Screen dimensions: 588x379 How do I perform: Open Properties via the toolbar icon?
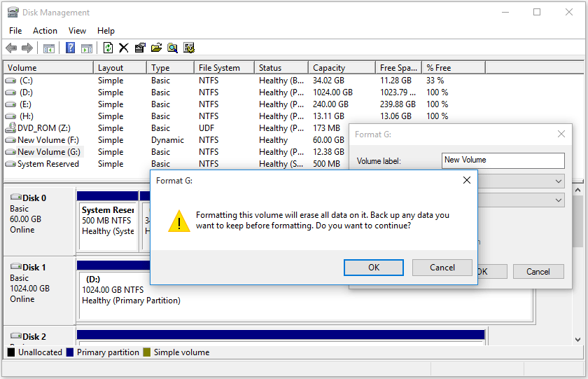tap(140, 48)
